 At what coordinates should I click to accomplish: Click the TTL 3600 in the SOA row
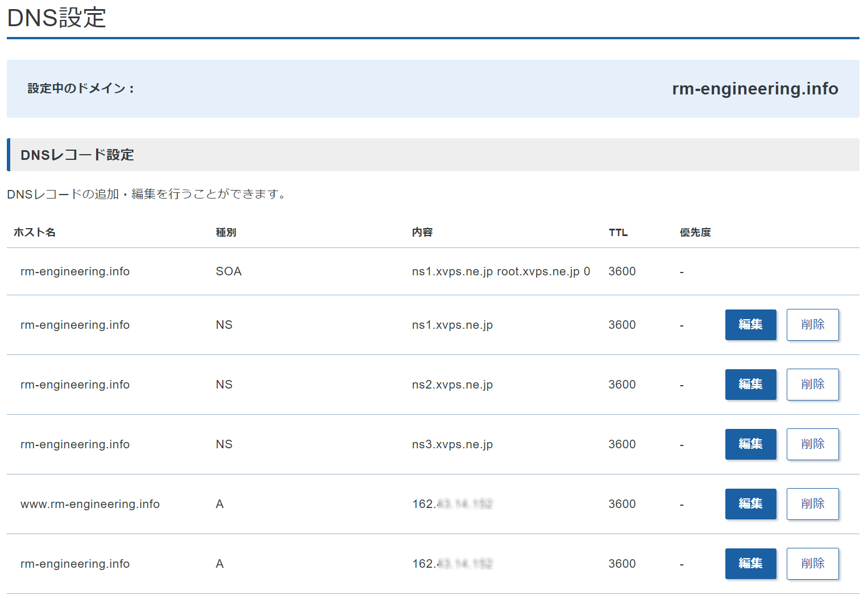(622, 271)
